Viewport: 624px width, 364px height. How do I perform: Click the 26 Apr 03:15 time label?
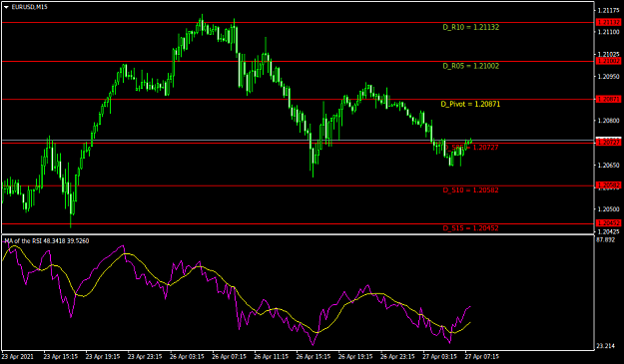187,356
